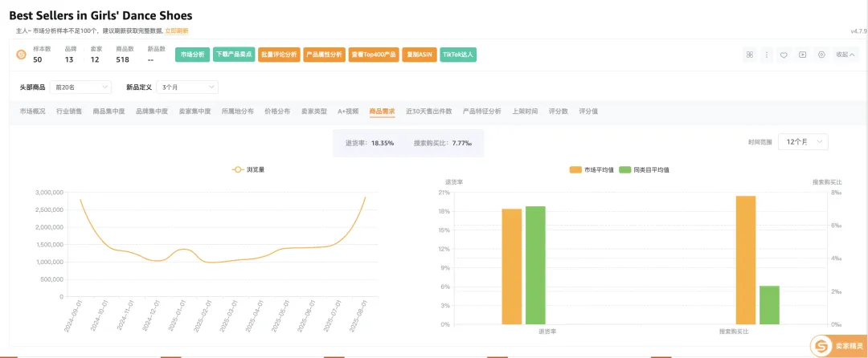Click green 退货率 category average bar
This screenshot has width=868, height=358.
click(x=535, y=265)
